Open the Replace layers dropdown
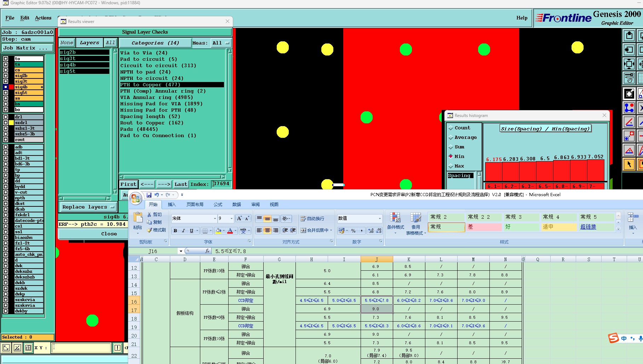 click(x=88, y=207)
